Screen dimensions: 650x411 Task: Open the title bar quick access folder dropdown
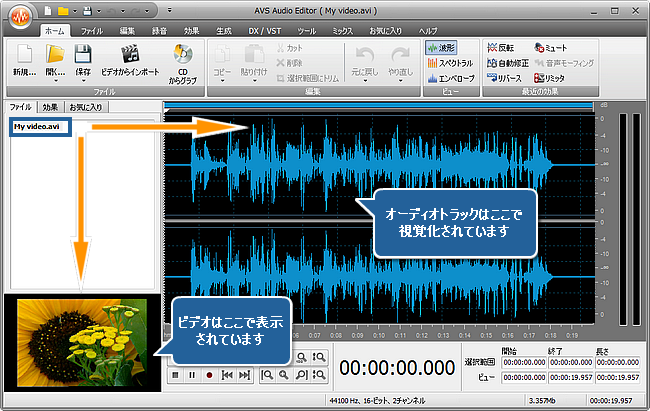pos(74,11)
